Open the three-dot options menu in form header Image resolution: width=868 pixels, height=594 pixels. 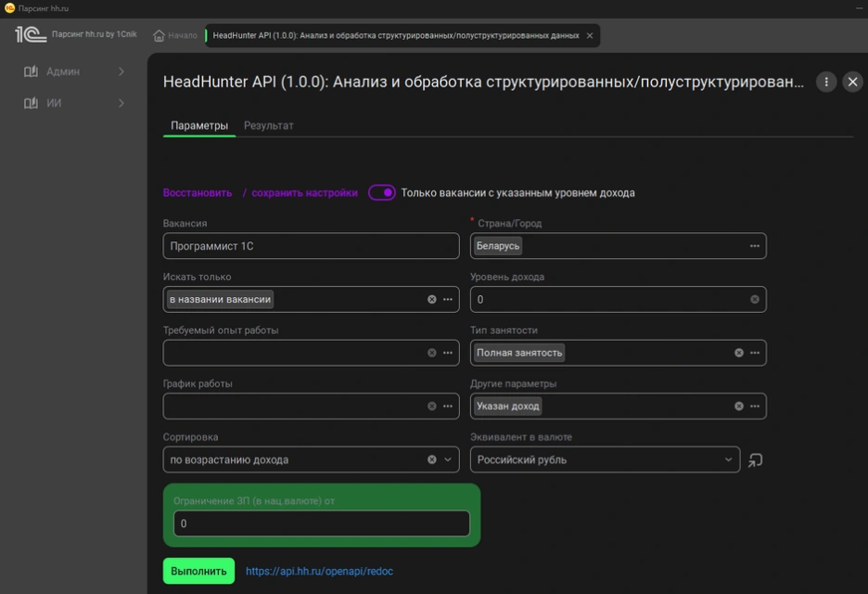coord(826,83)
